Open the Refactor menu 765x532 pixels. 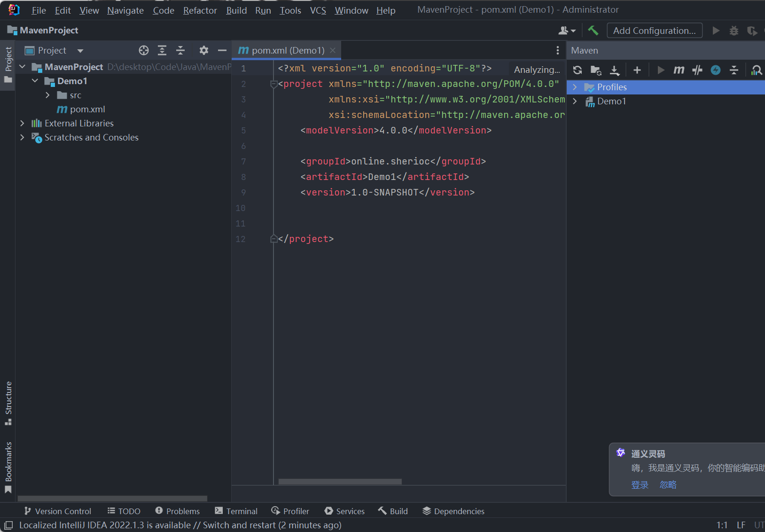coord(200,10)
